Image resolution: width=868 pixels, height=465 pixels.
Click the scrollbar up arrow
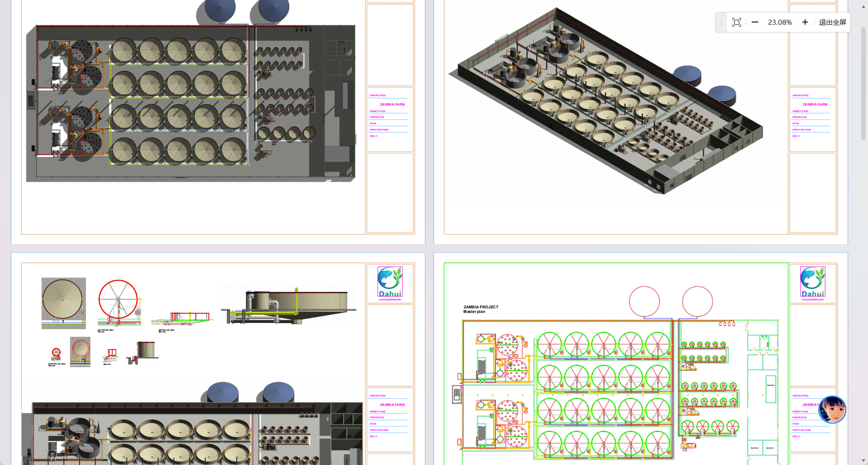(864, 7)
